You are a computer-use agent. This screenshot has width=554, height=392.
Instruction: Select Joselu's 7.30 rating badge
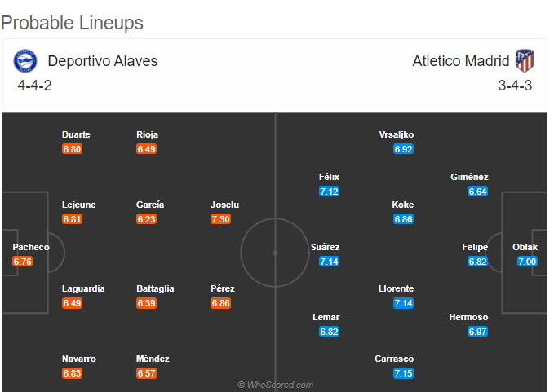tap(220, 219)
